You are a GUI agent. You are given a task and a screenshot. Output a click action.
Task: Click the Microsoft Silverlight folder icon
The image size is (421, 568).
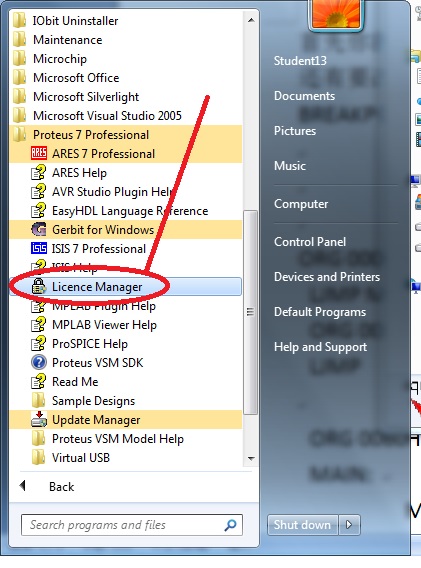pos(19,96)
